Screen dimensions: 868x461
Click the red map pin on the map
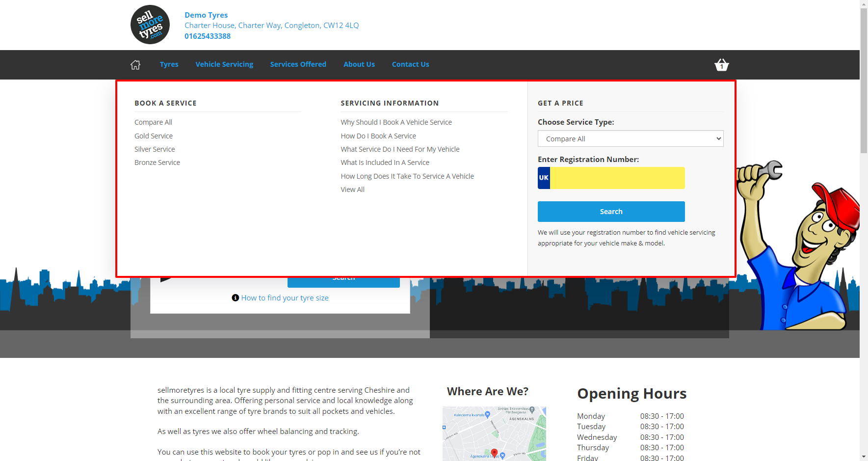coord(495,452)
